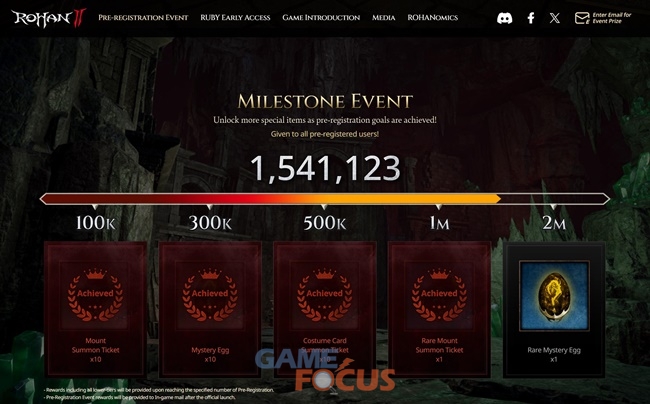
Task: Open the Pre-registration Event menu
Action: pos(143,18)
